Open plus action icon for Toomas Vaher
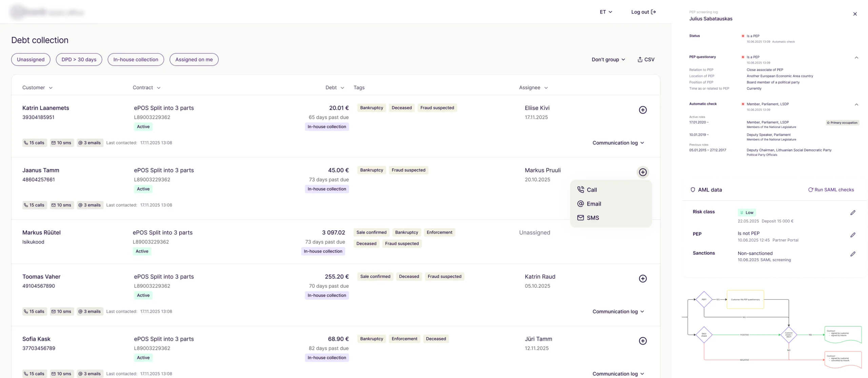The width and height of the screenshot is (868, 378). pos(643,279)
